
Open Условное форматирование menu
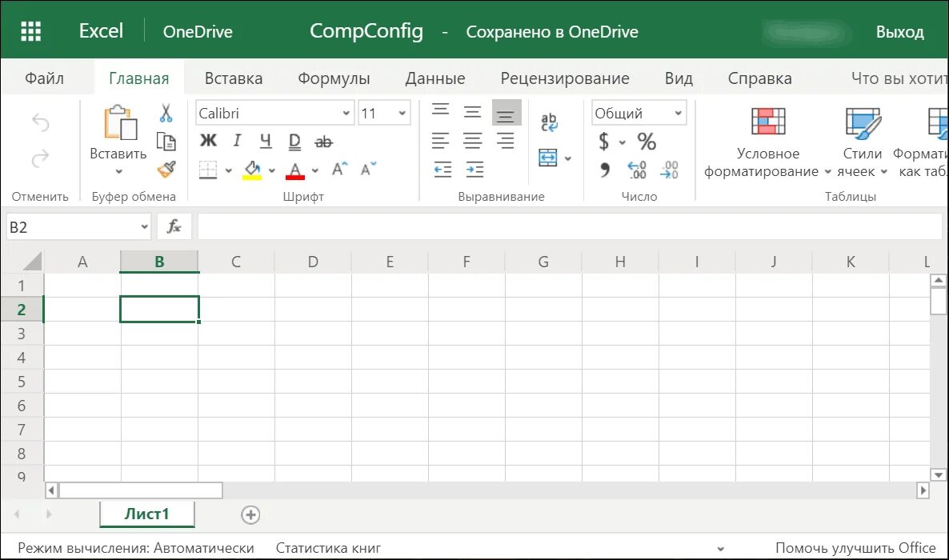[x=767, y=143]
